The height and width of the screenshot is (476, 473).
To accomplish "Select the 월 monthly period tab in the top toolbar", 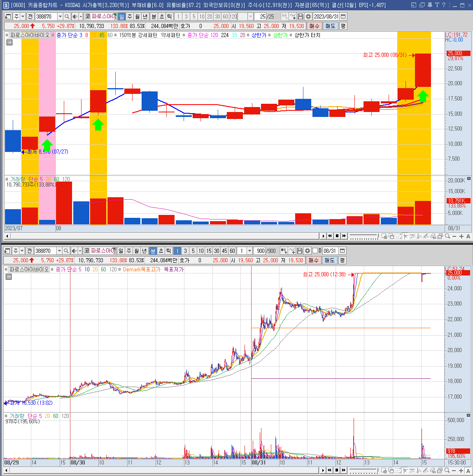I will pos(137,17).
